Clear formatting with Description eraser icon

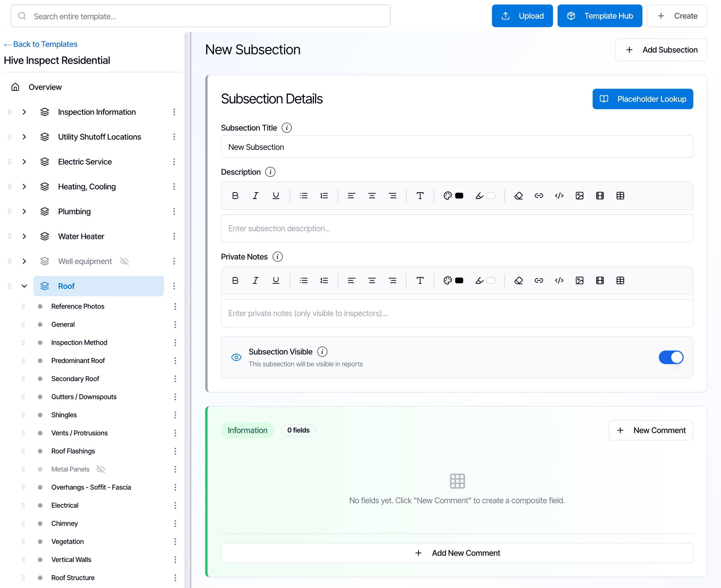tap(518, 196)
